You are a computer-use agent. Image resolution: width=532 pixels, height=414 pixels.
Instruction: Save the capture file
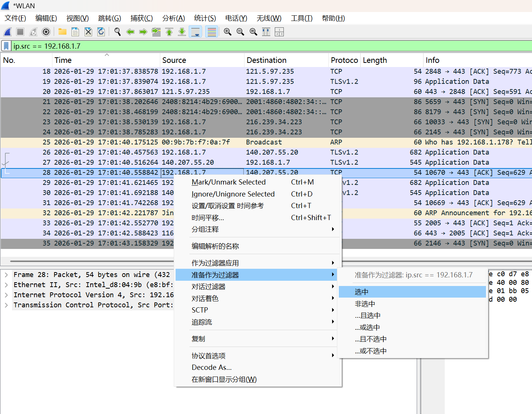[75, 32]
